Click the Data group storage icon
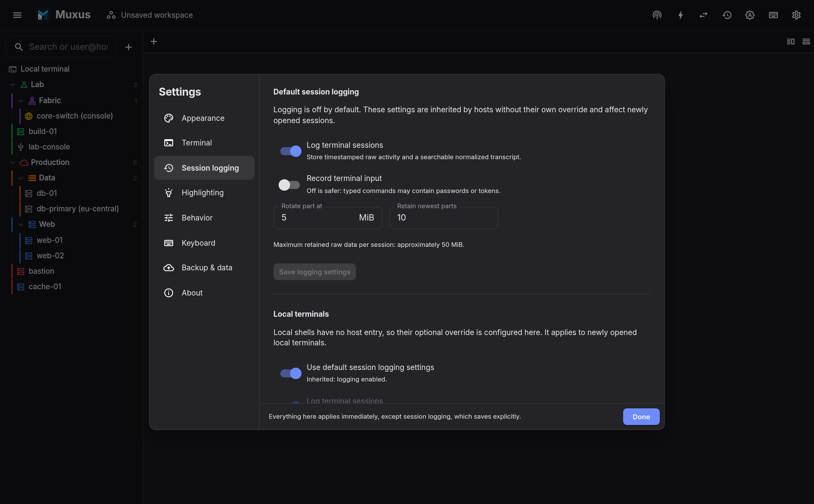The width and height of the screenshot is (814, 504). click(32, 178)
